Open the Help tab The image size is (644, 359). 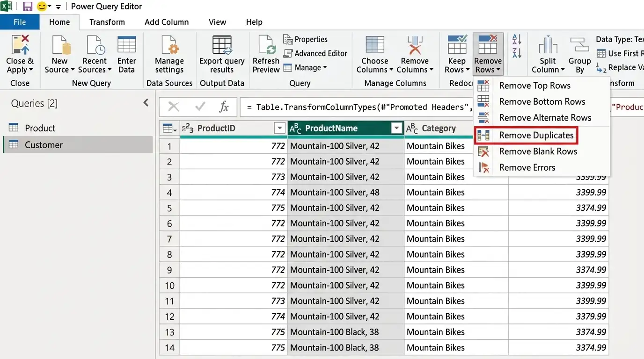[x=254, y=22]
